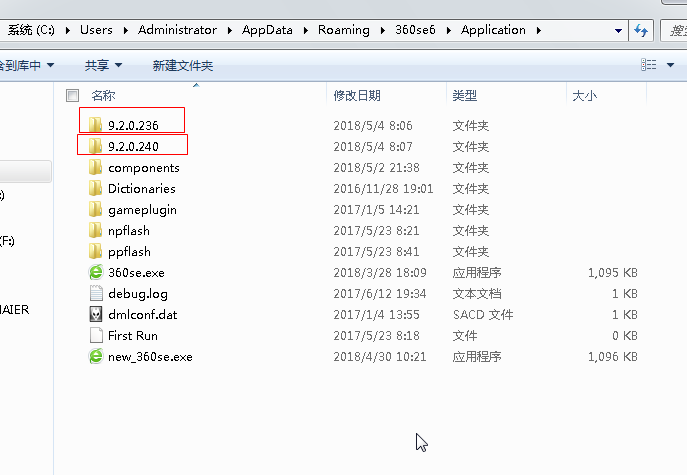Click Application in breadcrumb path
This screenshot has width=687, height=475.
(493, 30)
